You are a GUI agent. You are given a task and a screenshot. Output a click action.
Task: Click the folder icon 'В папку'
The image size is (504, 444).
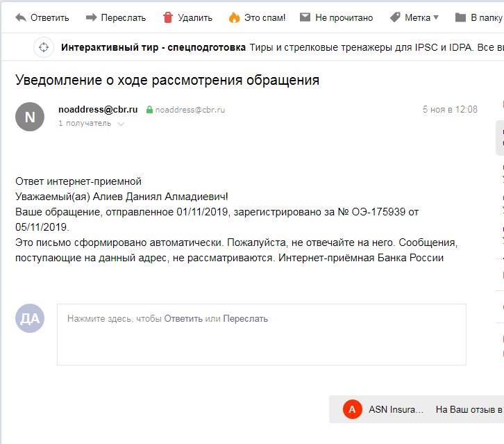(460, 17)
